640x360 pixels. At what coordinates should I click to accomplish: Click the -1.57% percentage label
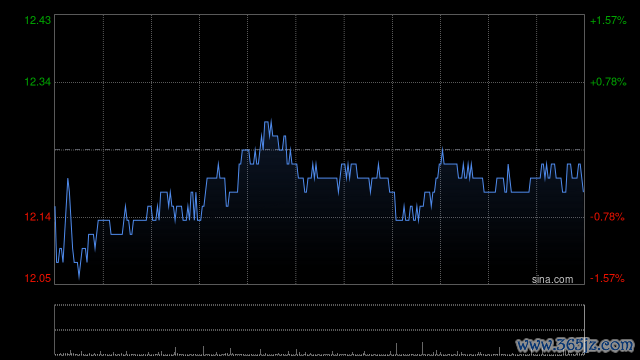[x=607, y=278]
